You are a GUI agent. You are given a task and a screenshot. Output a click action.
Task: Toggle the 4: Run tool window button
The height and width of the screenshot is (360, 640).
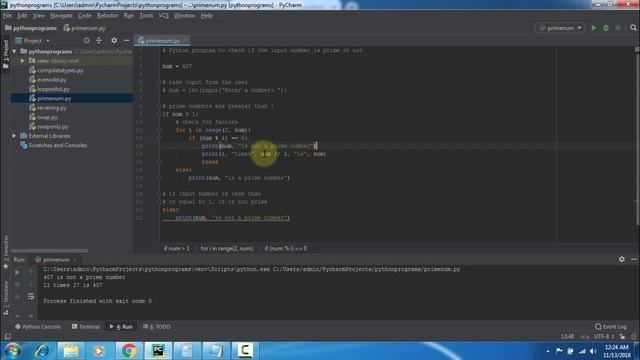(121, 327)
